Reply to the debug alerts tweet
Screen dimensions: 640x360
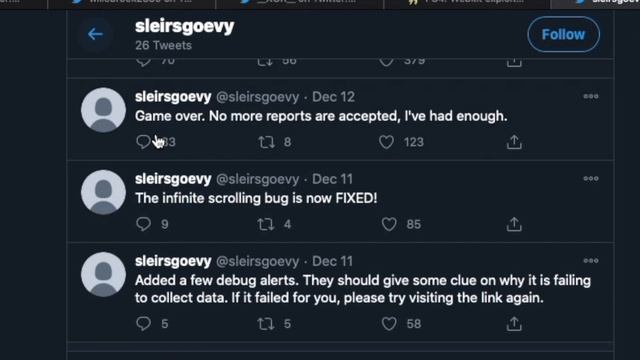coord(143,324)
